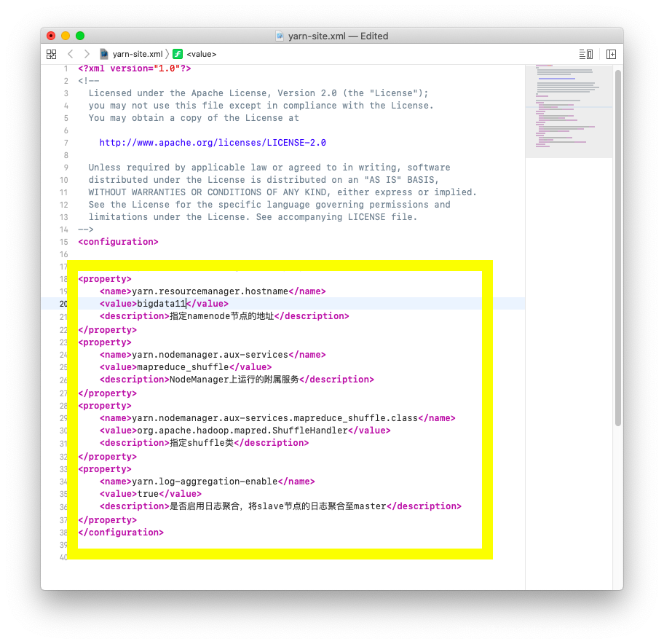Add editor split pane icon
Image resolution: width=664 pixels, height=644 pixels.
tap(611, 54)
